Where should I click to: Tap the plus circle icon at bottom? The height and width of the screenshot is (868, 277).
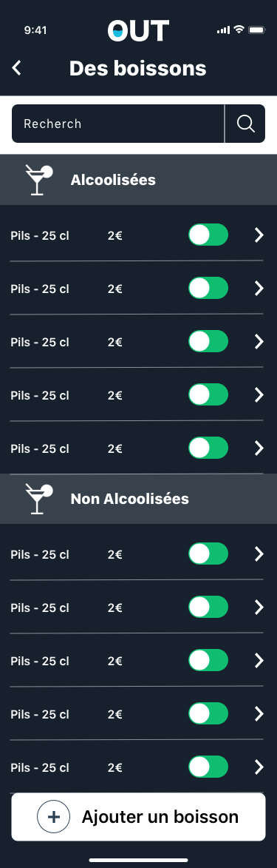pos(54,816)
